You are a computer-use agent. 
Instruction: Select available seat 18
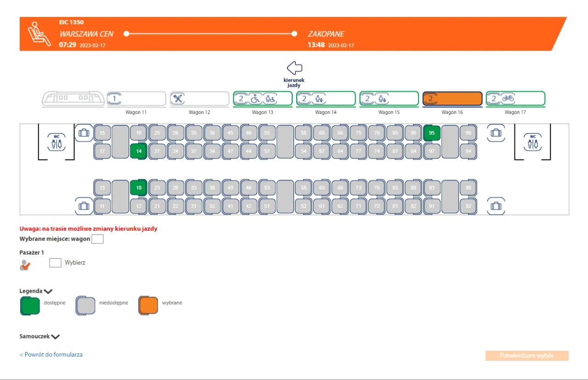pos(138,187)
